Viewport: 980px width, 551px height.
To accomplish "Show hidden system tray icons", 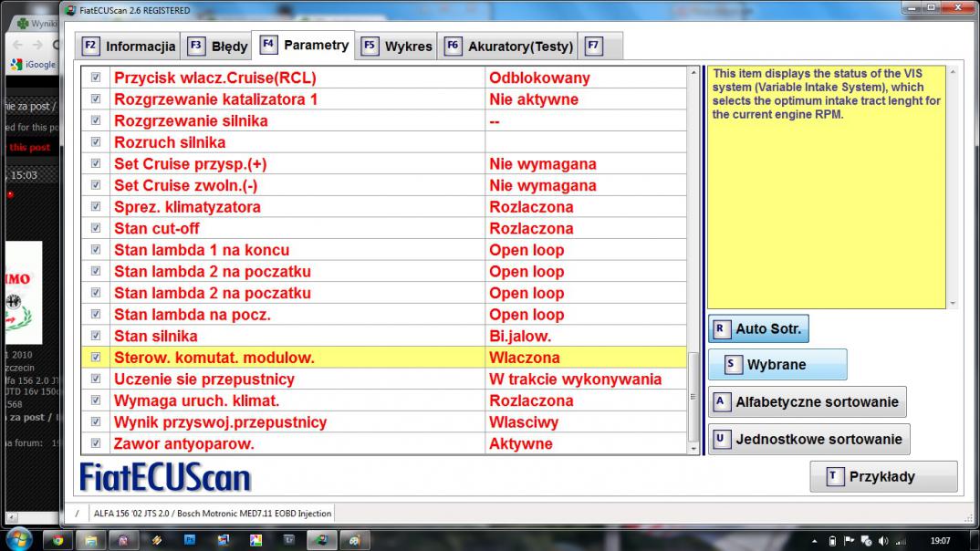I will point(814,541).
